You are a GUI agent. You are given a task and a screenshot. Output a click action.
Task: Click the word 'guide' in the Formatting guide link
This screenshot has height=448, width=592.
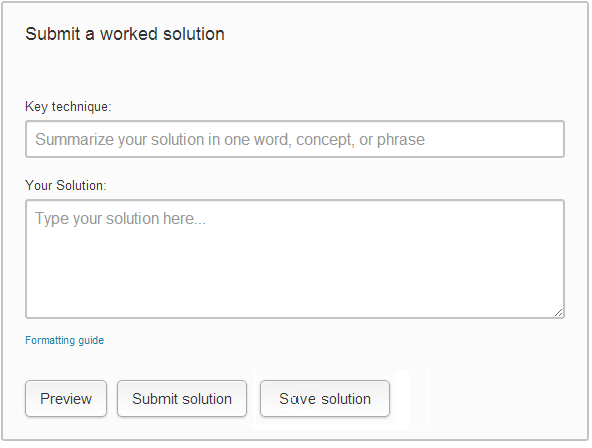coord(91,340)
